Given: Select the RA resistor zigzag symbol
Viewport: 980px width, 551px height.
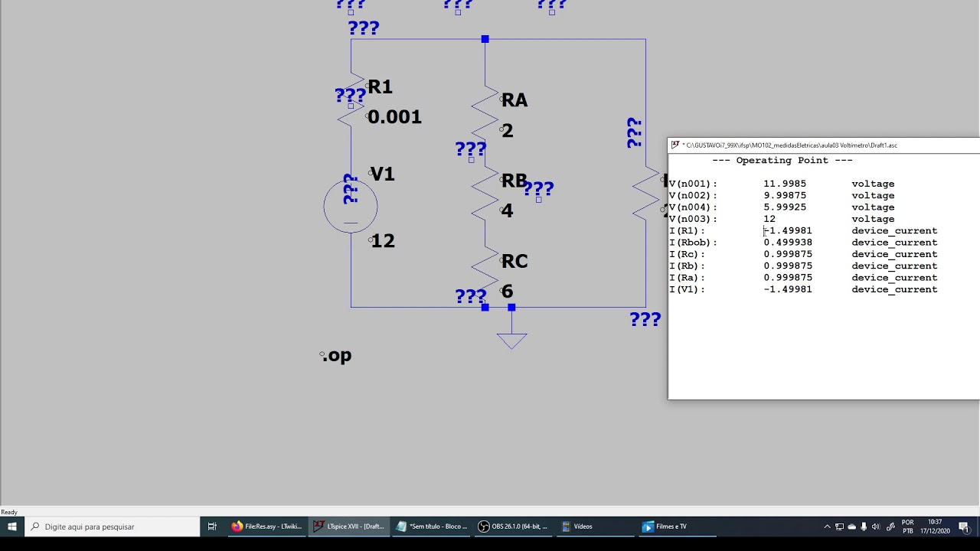Looking at the screenshot, I should tap(485, 112).
